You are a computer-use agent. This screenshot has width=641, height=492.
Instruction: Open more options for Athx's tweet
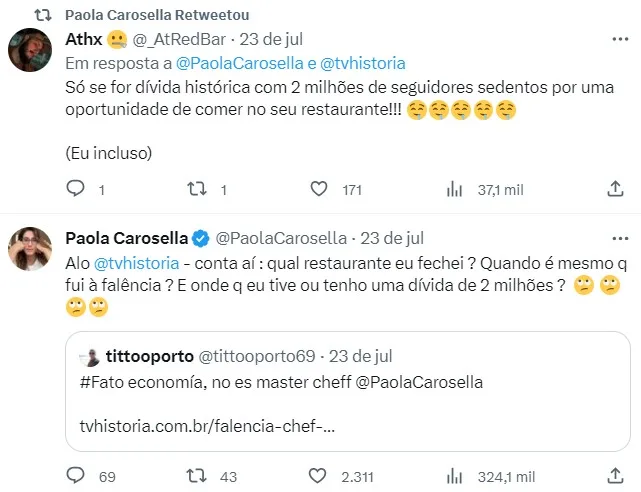pyautogui.click(x=613, y=40)
